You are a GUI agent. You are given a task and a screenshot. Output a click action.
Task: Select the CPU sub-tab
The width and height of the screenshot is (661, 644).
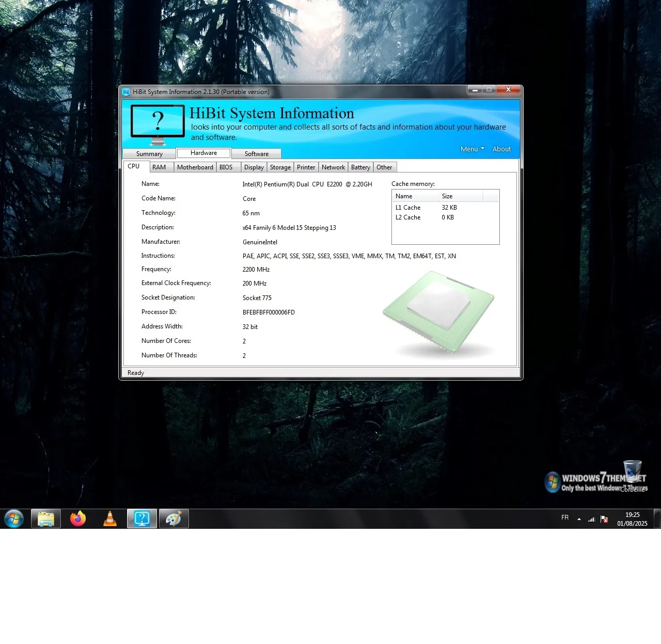(x=136, y=166)
